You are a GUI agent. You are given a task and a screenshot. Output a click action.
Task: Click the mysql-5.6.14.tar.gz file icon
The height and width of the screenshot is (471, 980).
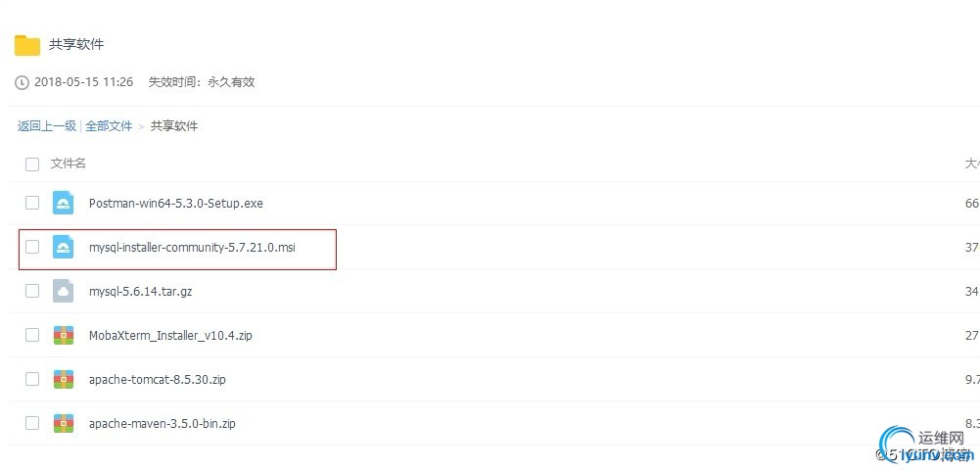coord(64,291)
